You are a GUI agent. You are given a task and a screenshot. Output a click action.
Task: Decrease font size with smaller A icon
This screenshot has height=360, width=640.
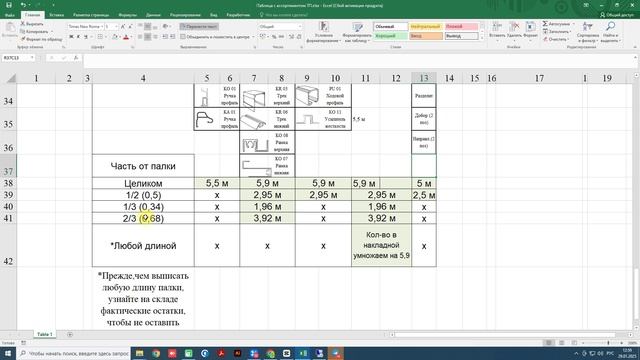pyautogui.click(x=130, y=27)
